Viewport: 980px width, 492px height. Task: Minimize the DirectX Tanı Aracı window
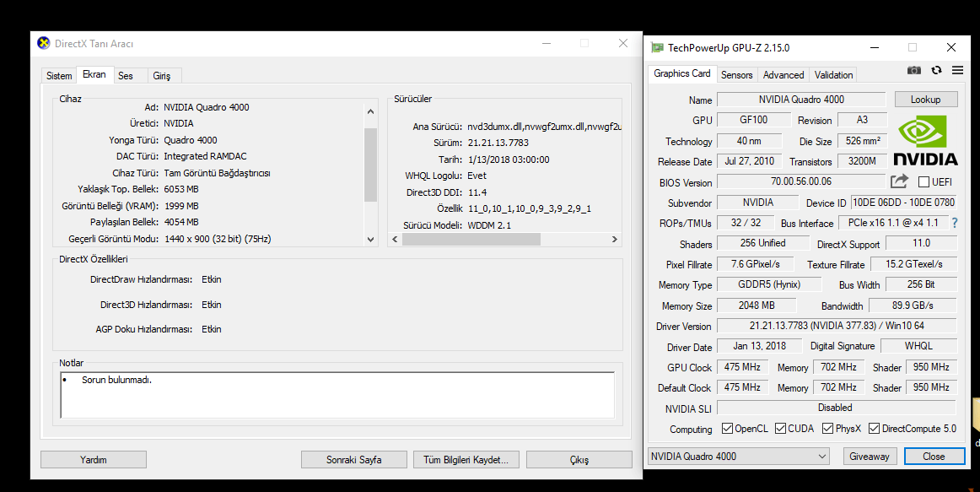(547, 43)
